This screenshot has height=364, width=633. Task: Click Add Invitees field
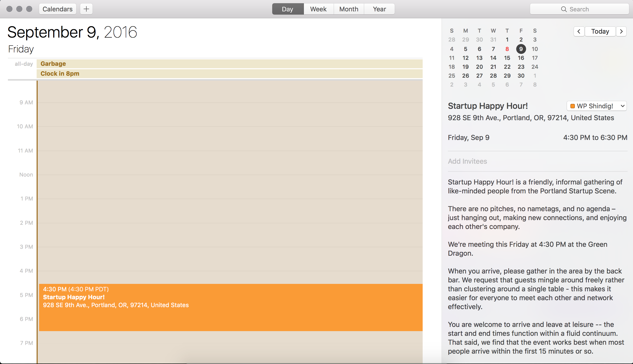[x=467, y=161]
